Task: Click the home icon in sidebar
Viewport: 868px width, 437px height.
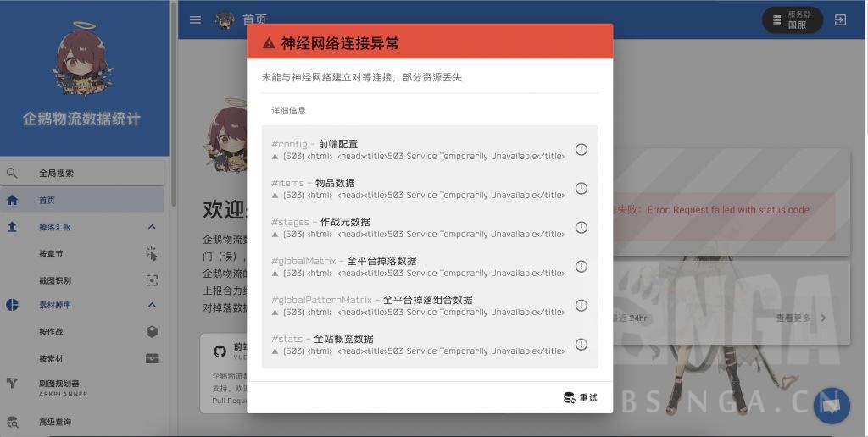Action: (12, 200)
